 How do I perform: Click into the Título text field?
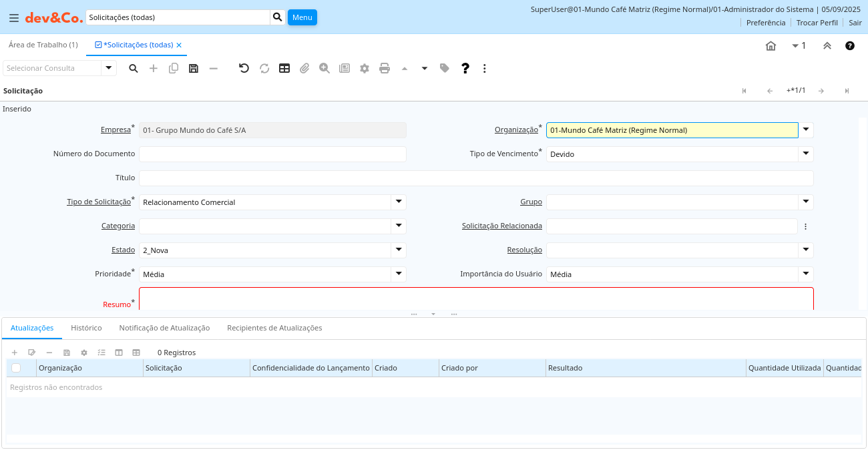475,178
